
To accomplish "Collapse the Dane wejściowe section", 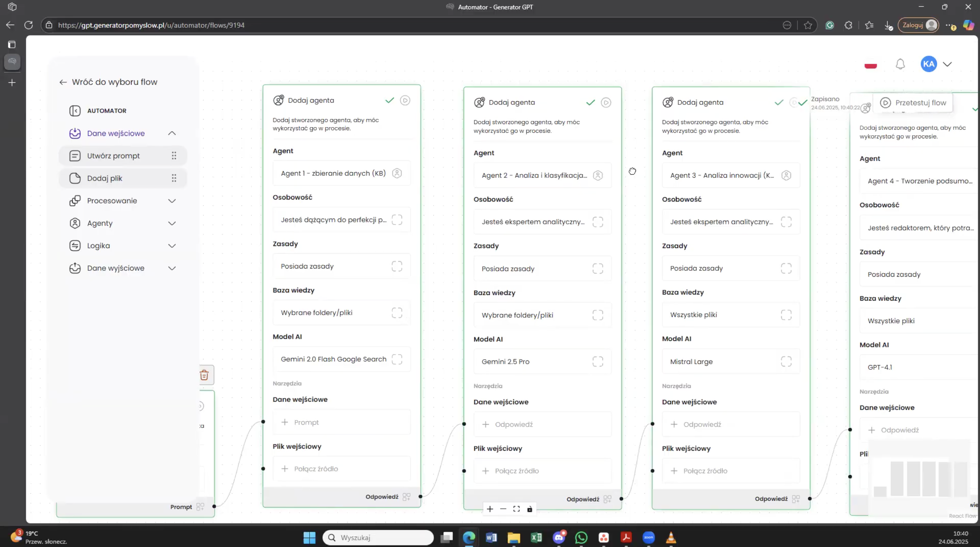I will [x=172, y=133].
